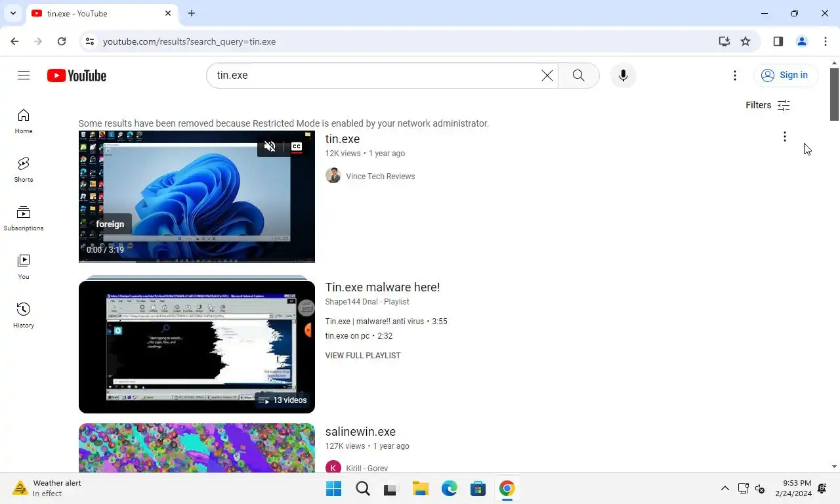Select the 'tin.exe - YouTube' tab
The width and height of the screenshot is (840, 504).
102,14
